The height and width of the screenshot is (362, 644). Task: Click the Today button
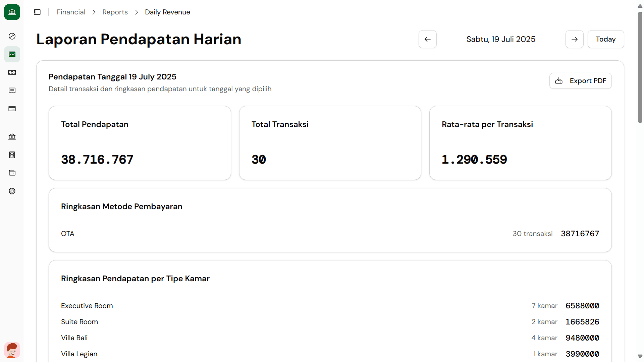point(605,39)
